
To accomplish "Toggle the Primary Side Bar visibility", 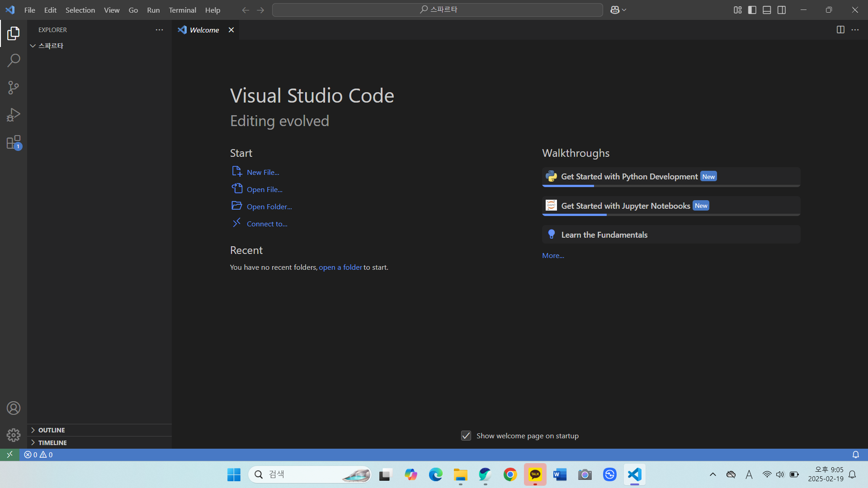I will point(752,10).
